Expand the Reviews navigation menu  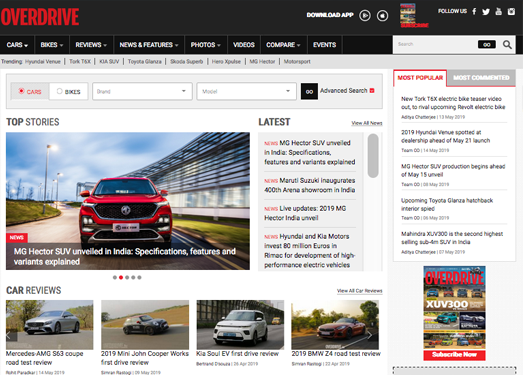[x=91, y=45]
